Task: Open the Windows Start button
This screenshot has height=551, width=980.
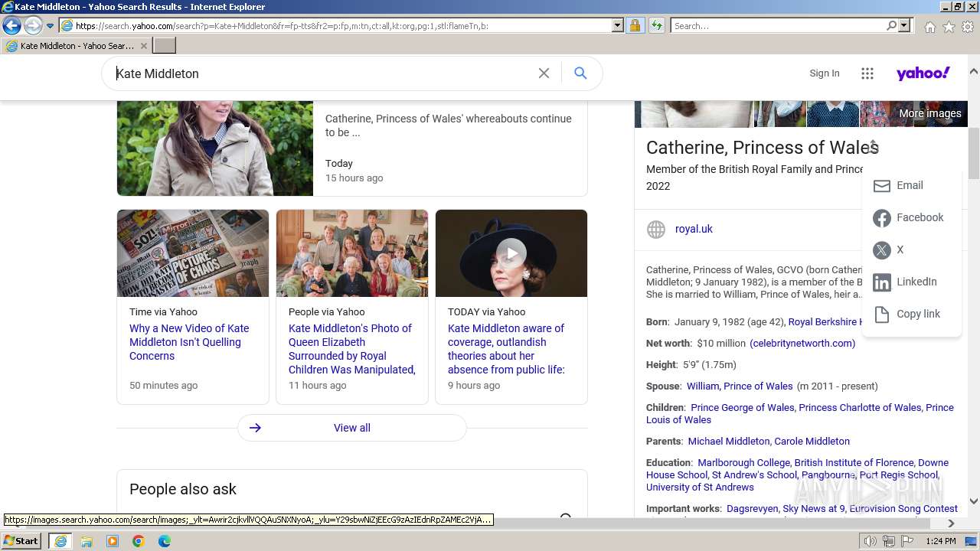Action: 21,541
